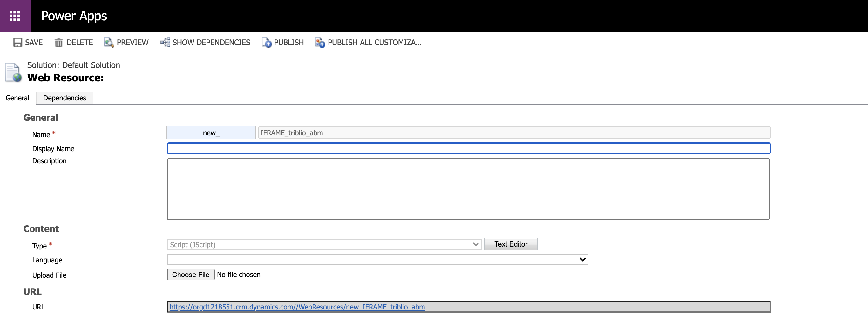Click the PREVIEW toolbar label
The image size is (868, 333).
click(132, 43)
